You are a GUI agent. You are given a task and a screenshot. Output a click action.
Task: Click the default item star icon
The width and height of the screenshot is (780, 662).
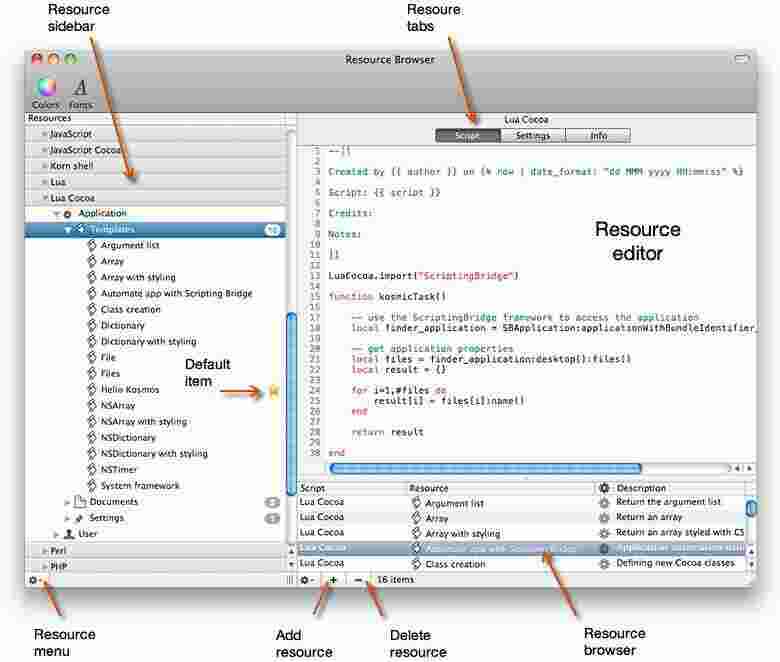click(272, 390)
